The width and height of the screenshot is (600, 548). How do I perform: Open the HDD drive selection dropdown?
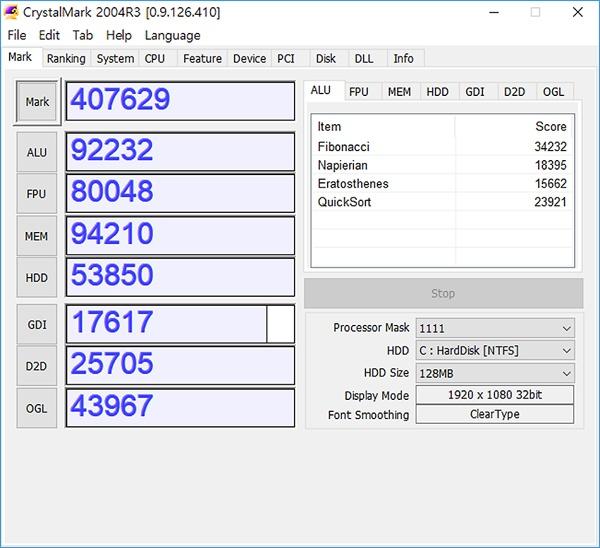coord(495,351)
